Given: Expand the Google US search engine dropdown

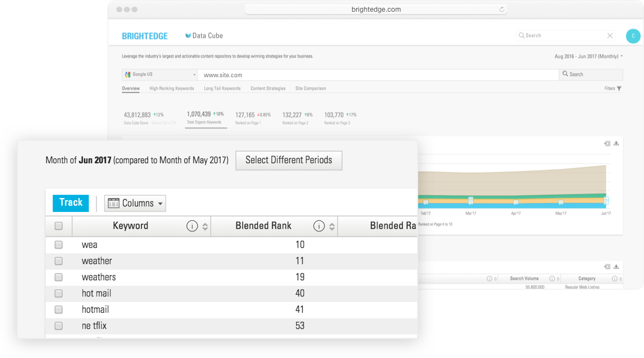Looking at the screenshot, I should (x=159, y=74).
